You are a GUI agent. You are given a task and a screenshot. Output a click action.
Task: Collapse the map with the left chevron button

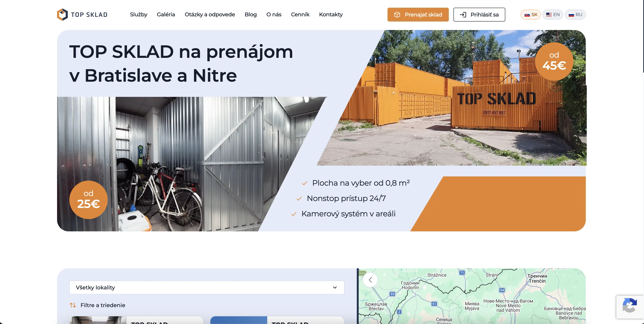(x=370, y=280)
